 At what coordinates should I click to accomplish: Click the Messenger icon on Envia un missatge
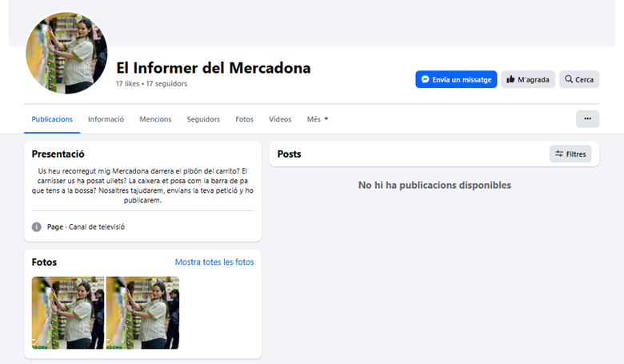click(x=425, y=79)
